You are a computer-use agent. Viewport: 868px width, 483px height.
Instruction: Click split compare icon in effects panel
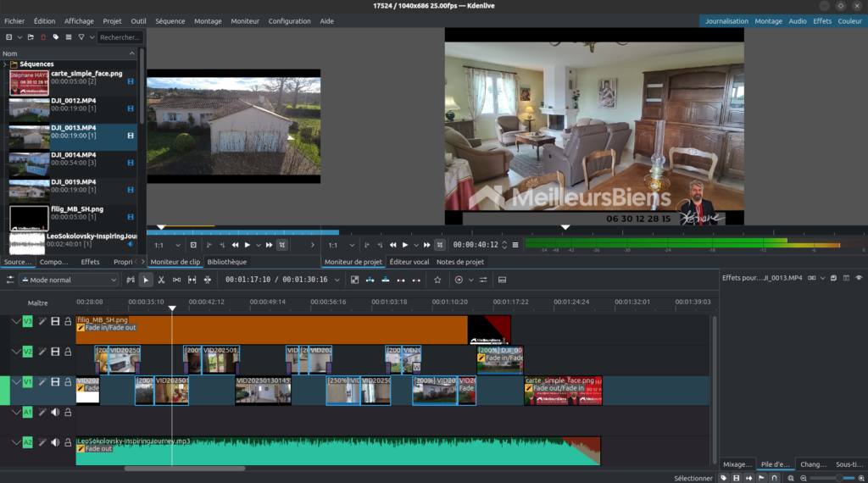[x=847, y=278]
